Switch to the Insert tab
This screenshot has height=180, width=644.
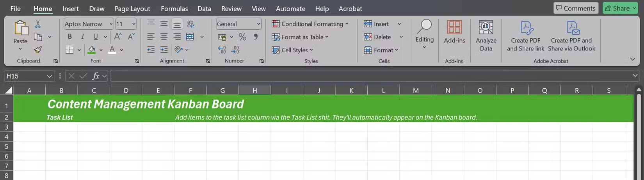(x=71, y=9)
